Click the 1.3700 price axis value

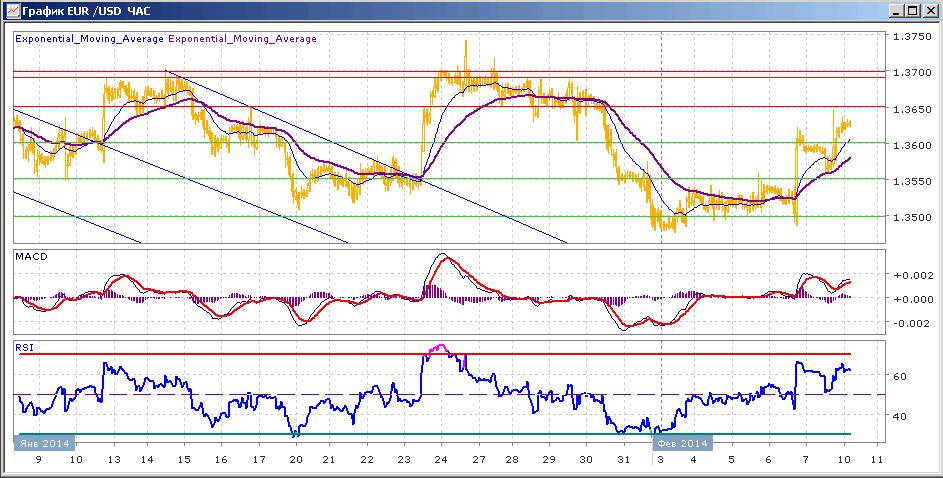911,73
